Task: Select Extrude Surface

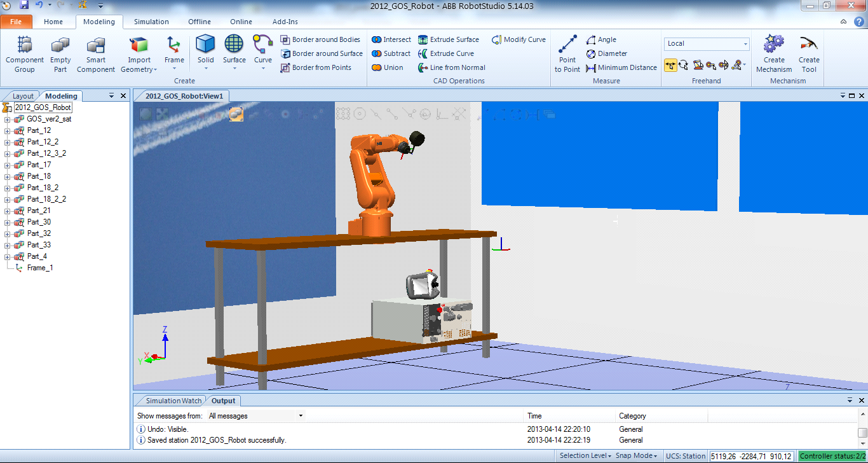Action: [x=449, y=39]
